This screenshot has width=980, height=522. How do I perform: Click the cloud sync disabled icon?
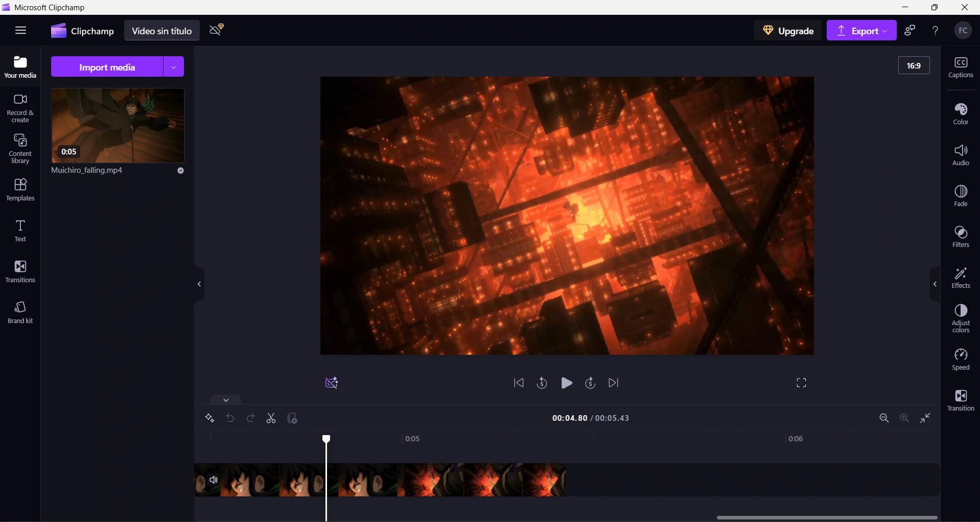217,30
